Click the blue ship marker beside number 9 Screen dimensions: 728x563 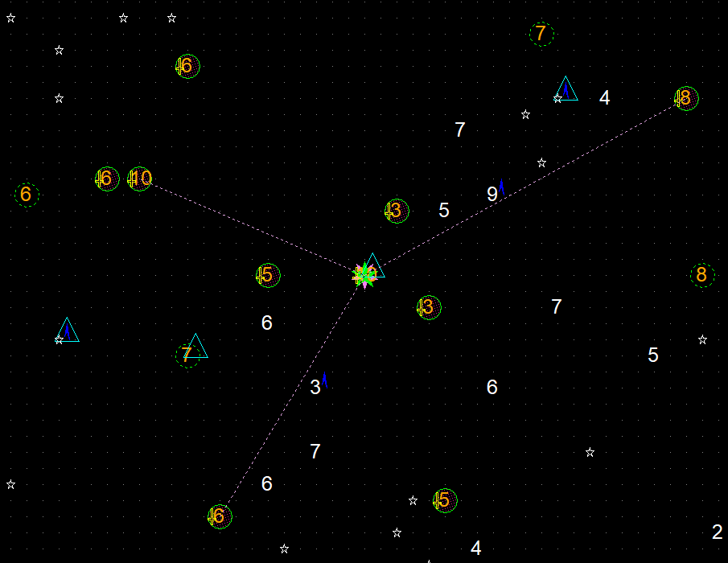pos(502,188)
